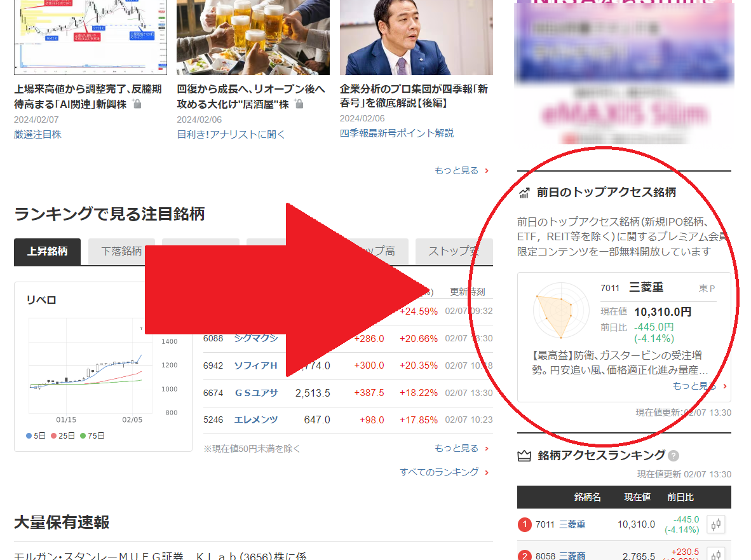
Task: Click 25日 moving average legend
Action: (63, 436)
